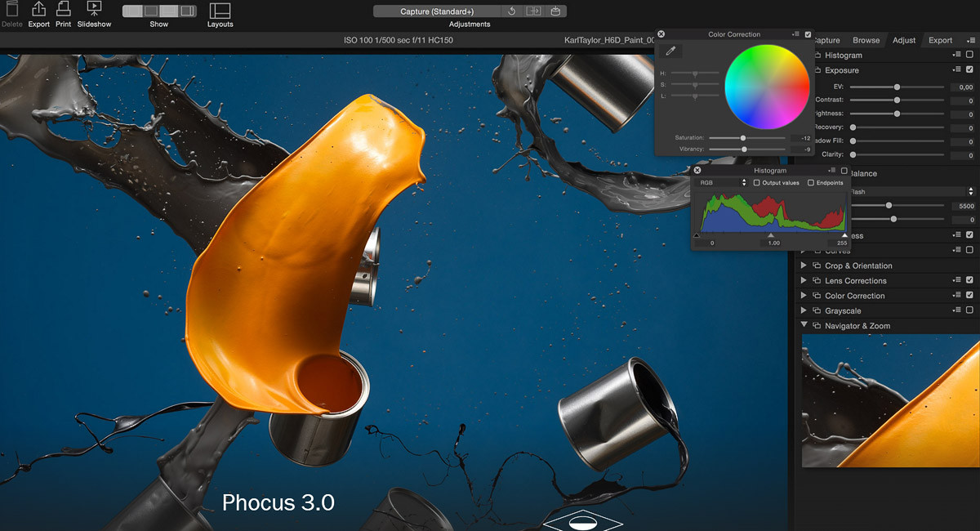
Task: Enable the Output values checkbox
Action: (x=756, y=183)
